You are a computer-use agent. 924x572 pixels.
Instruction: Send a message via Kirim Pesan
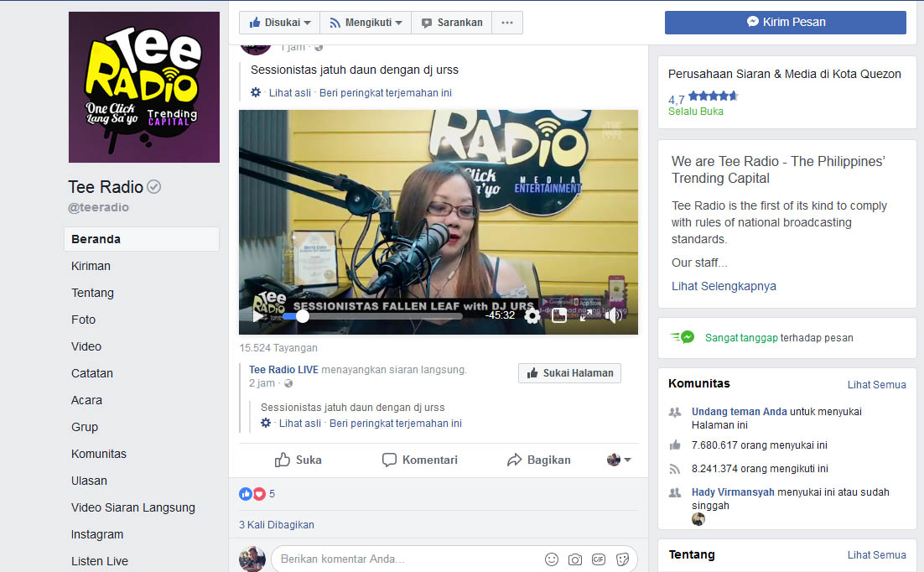tap(785, 23)
